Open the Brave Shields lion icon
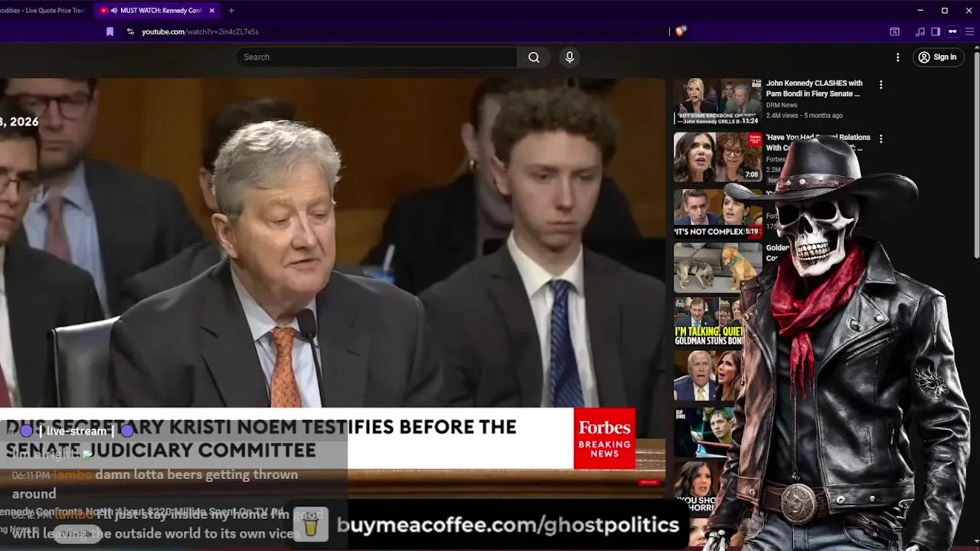This screenshot has height=551, width=980. point(681,31)
